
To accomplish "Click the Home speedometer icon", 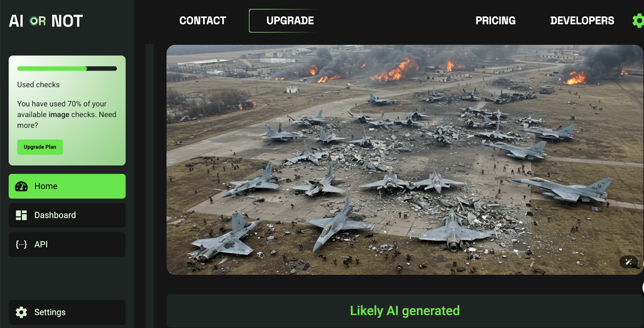I will (21, 186).
